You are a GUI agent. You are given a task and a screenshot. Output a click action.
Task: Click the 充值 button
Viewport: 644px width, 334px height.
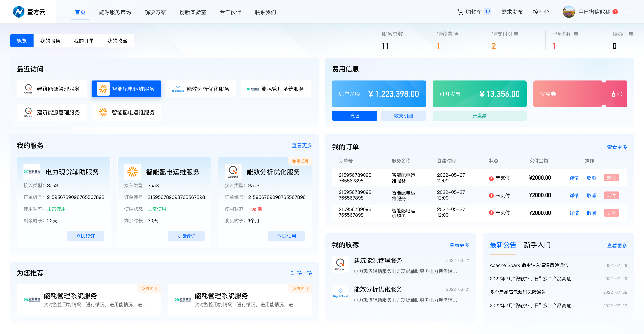tap(355, 116)
